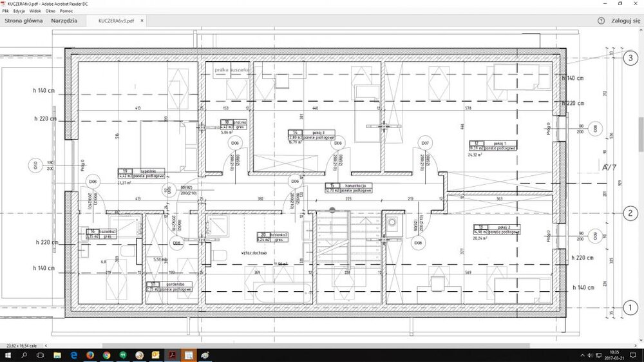Open the Widok menu
This screenshot has height=362, width=644.
coord(35,12)
